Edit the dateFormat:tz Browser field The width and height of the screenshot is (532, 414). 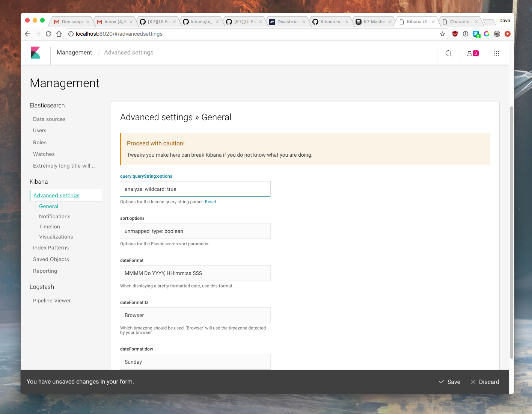click(x=195, y=315)
